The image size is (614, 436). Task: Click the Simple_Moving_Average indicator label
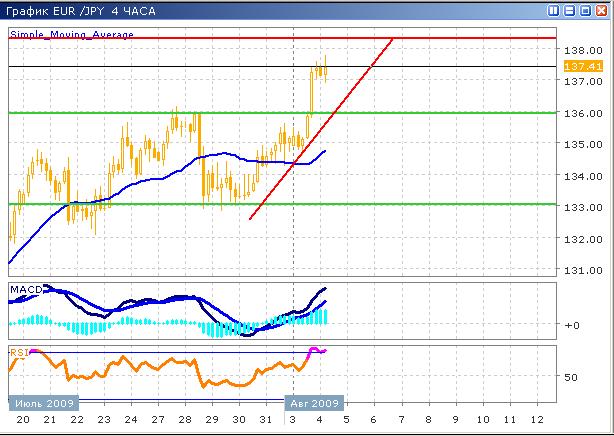(71, 34)
